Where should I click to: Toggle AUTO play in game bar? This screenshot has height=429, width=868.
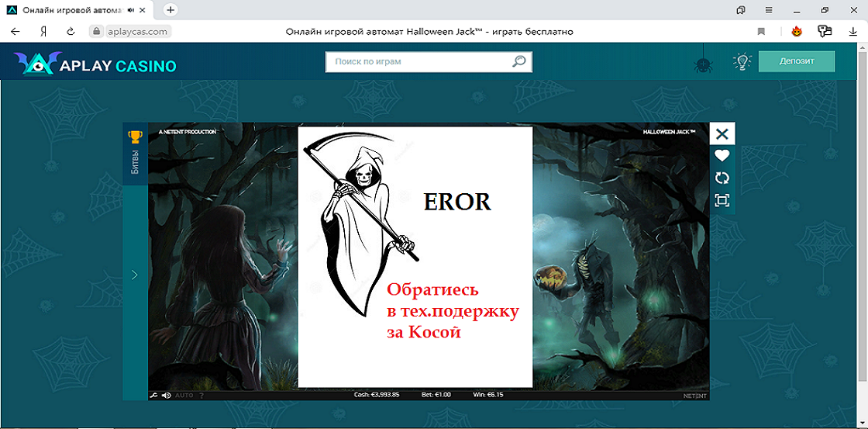click(184, 396)
